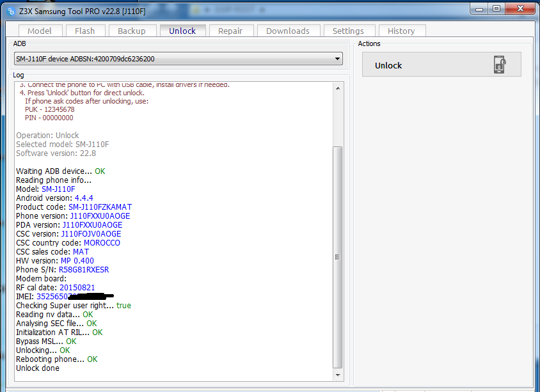The width and height of the screenshot is (540, 392).
Task: Click the RF cal date 20150821 value
Action: (x=77, y=287)
